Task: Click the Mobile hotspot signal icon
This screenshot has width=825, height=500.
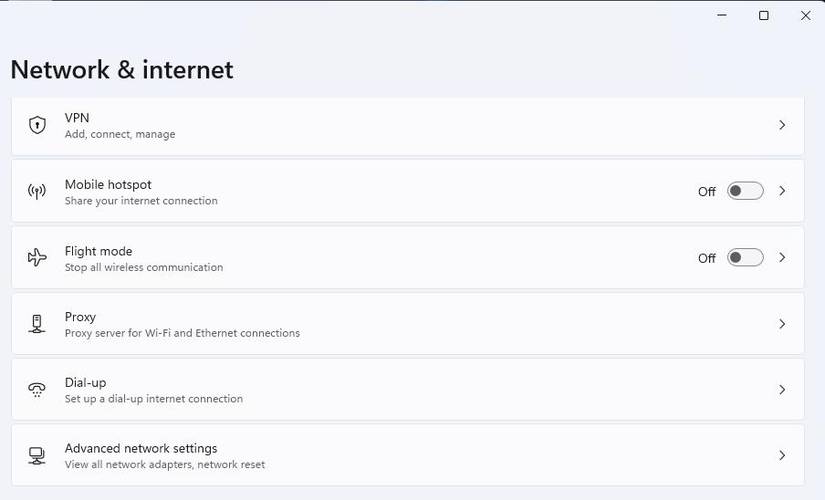Action: click(37, 191)
